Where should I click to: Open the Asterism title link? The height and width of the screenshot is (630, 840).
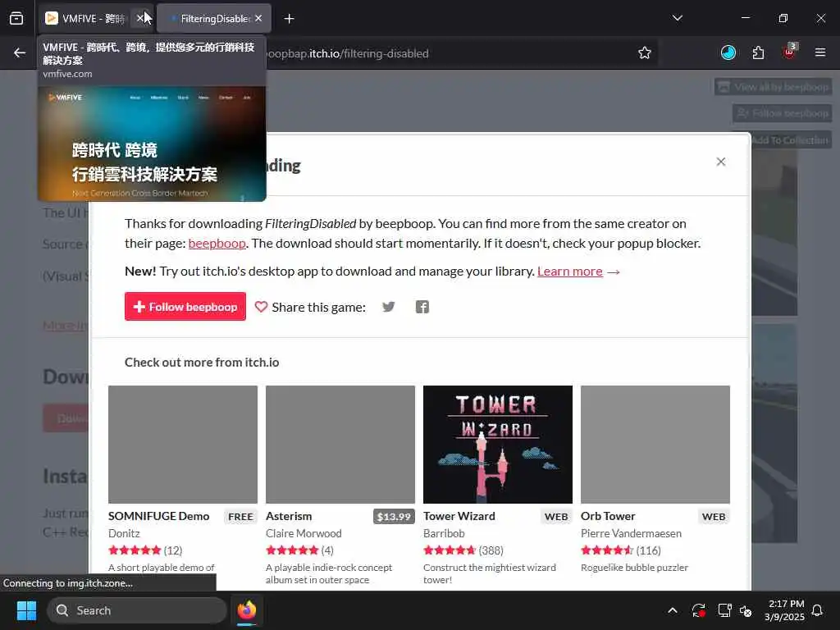pyautogui.click(x=289, y=517)
